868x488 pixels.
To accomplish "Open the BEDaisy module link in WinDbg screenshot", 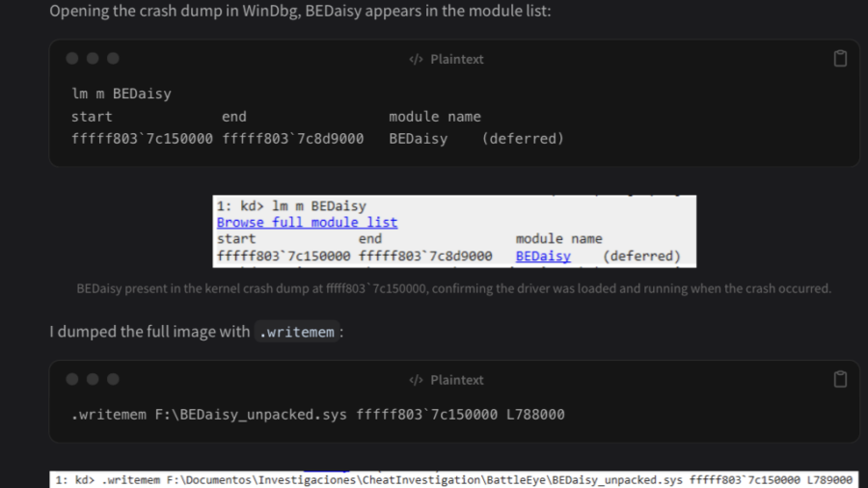I will pos(543,257).
